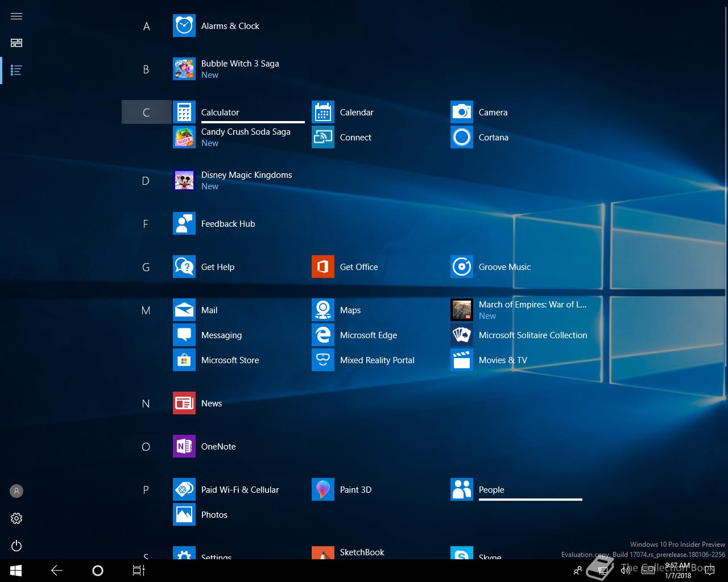The width and height of the screenshot is (728, 582).
Task: Open the Mail app icon
Action: tap(184, 310)
